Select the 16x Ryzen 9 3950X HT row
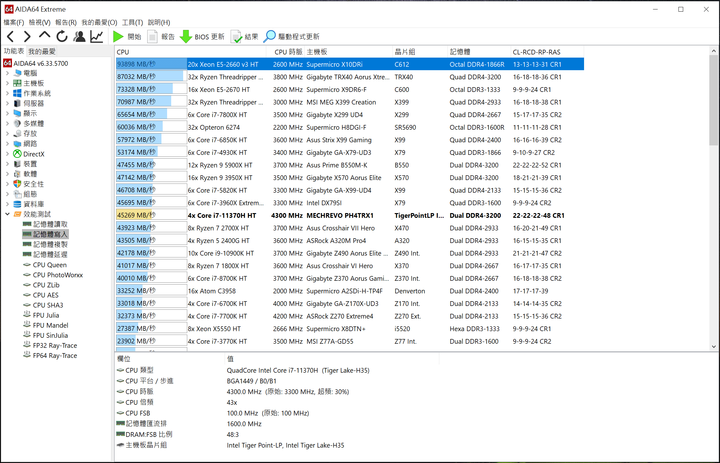The image size is (720, 463). point(349,177)
